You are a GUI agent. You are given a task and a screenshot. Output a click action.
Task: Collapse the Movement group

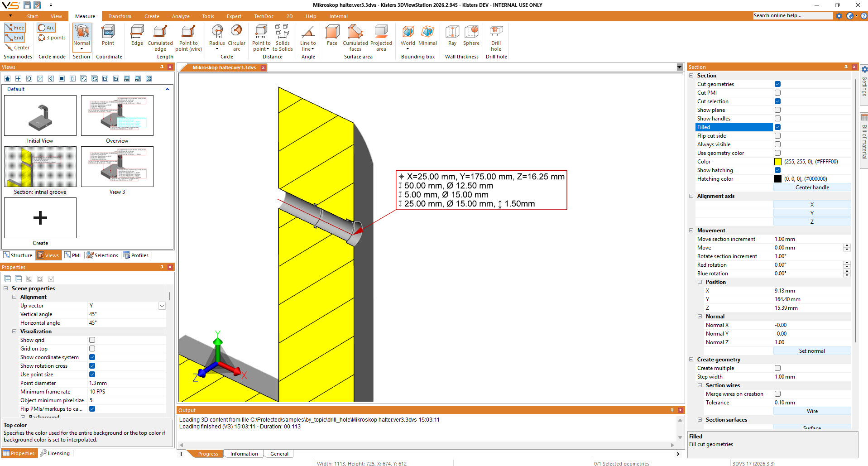[691, 231]
